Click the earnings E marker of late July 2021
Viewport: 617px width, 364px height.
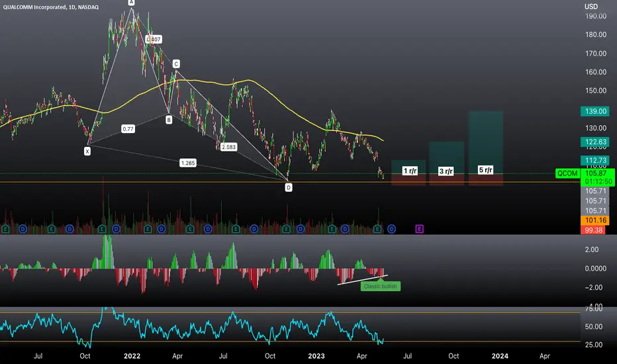pyautogui.click(x=51, y=228)
